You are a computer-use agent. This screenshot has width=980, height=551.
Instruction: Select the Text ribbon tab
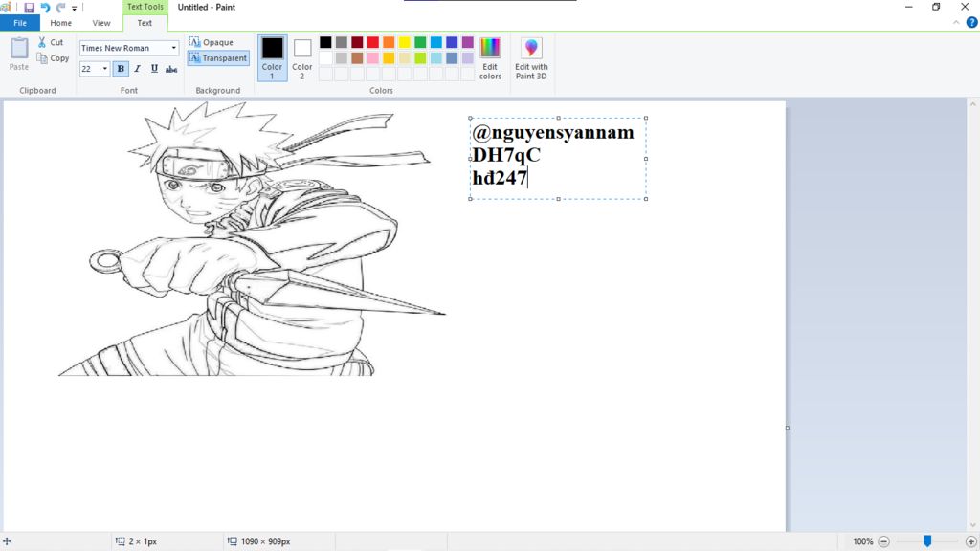coord(145,23)
